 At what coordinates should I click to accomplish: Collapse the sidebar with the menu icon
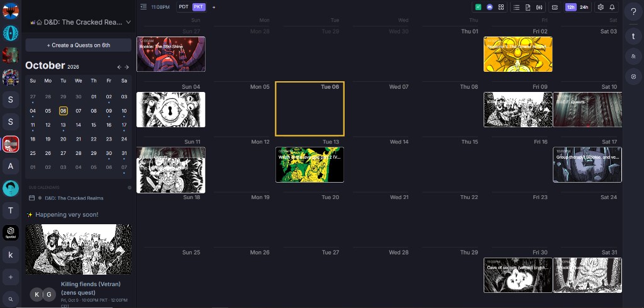point(143,6)
